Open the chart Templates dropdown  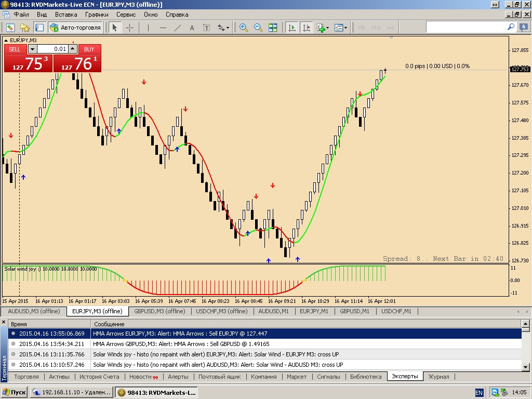(341, 28)
